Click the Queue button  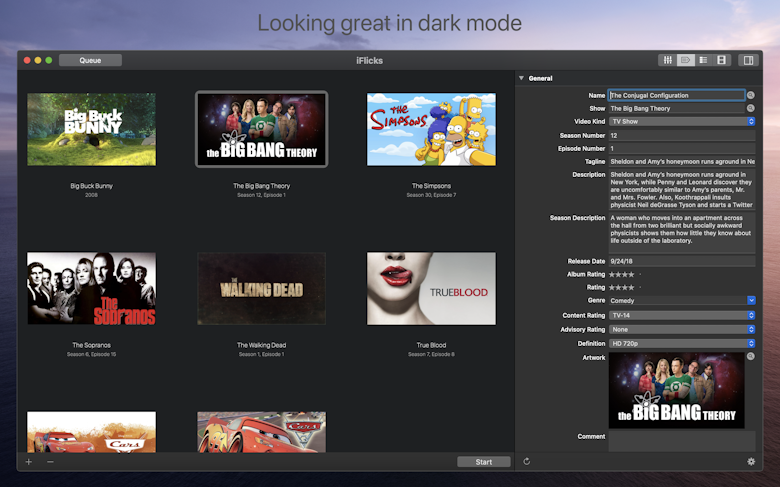pyautogui.click(x=90, y=60)
